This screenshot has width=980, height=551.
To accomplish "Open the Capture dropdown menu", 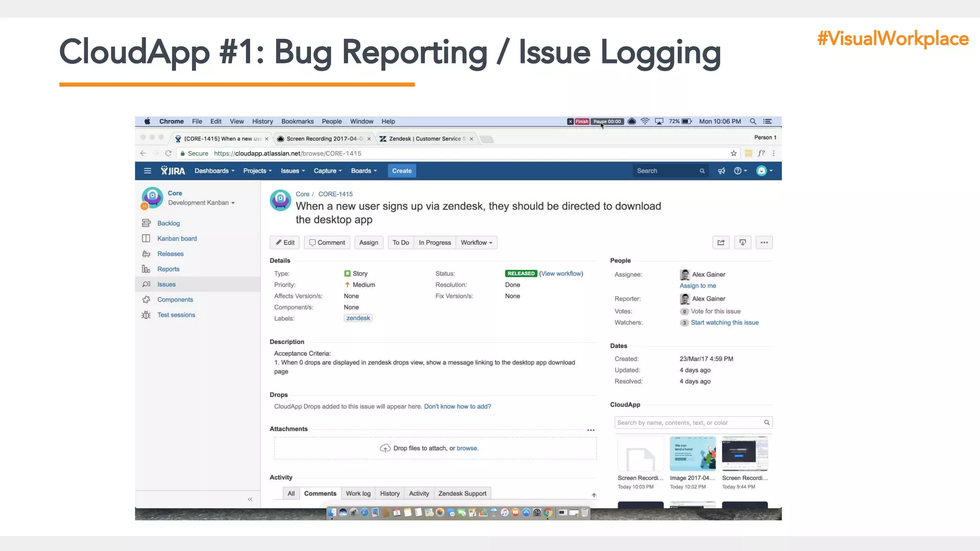I will (328, 171).
